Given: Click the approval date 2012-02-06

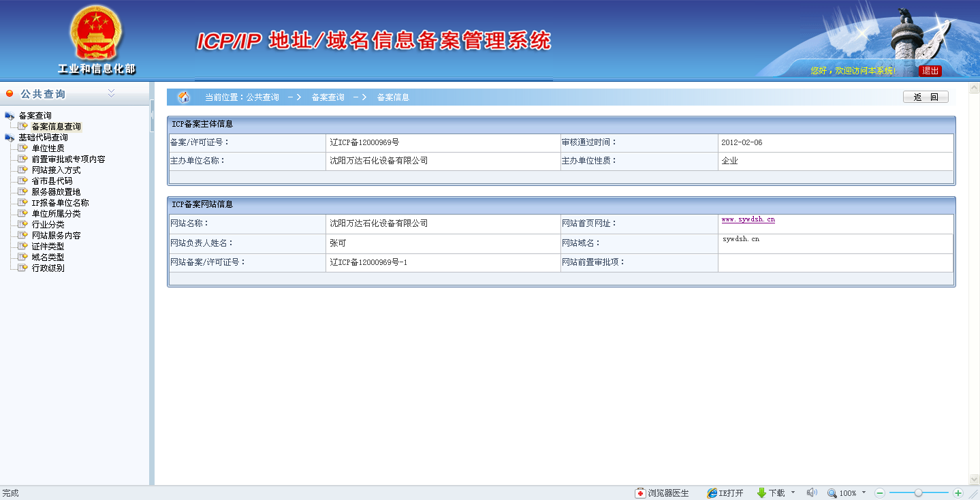Looking at the screenshot, I should coord(742,142).
